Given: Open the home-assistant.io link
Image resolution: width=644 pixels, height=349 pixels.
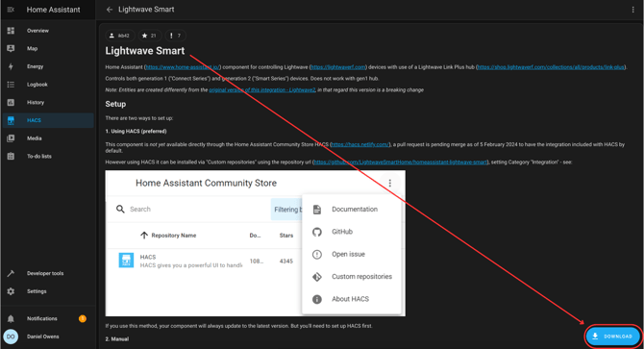Looking at the screenshot, I should [x=183, y=67].
